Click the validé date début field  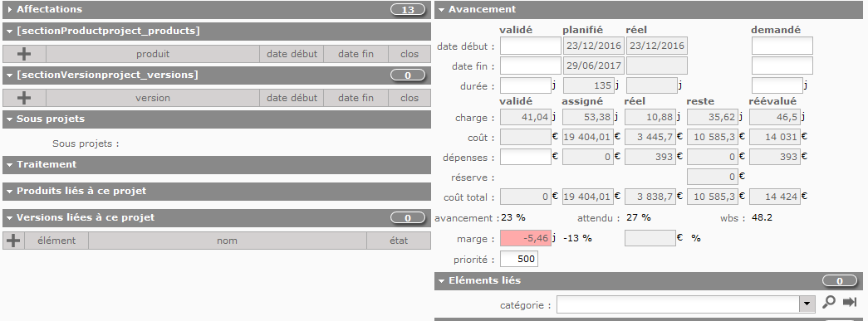[x=530, y=46]
